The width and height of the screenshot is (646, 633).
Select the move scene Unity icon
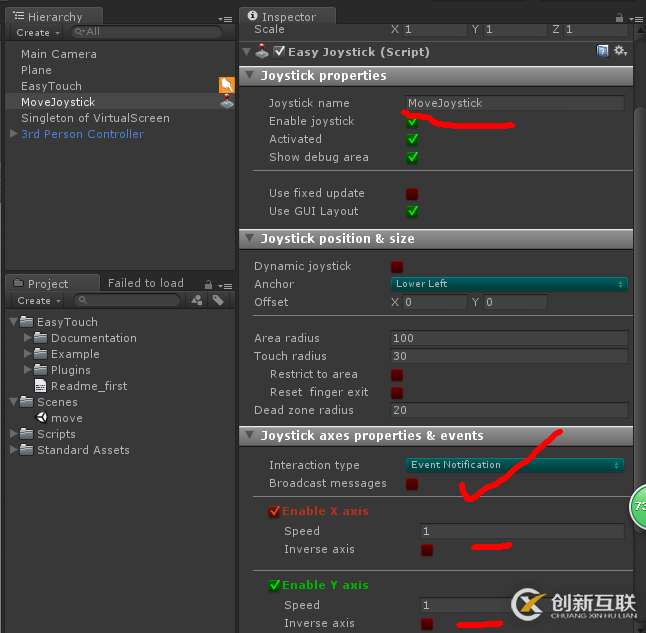coord(42,417)
